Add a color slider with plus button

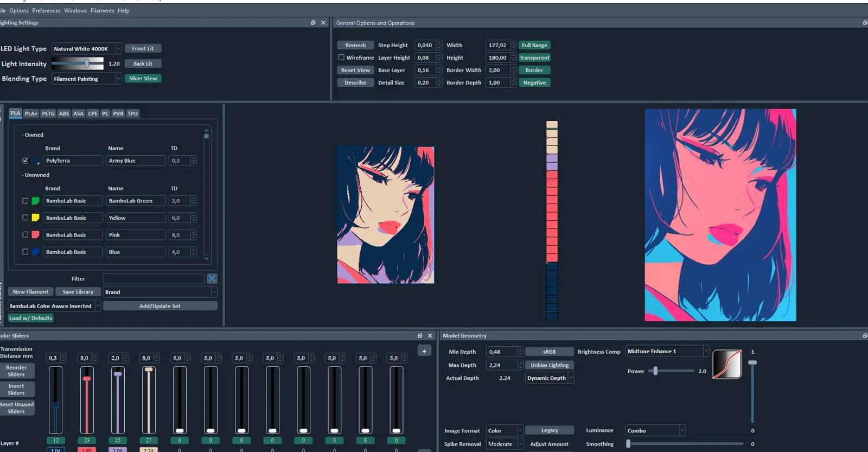(x=424, y=351)
